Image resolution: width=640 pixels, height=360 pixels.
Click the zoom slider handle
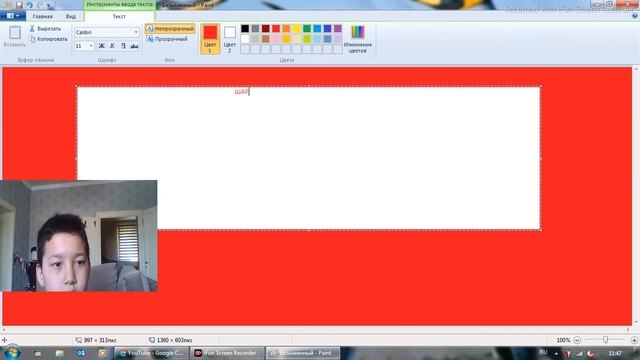pos(606,340)
